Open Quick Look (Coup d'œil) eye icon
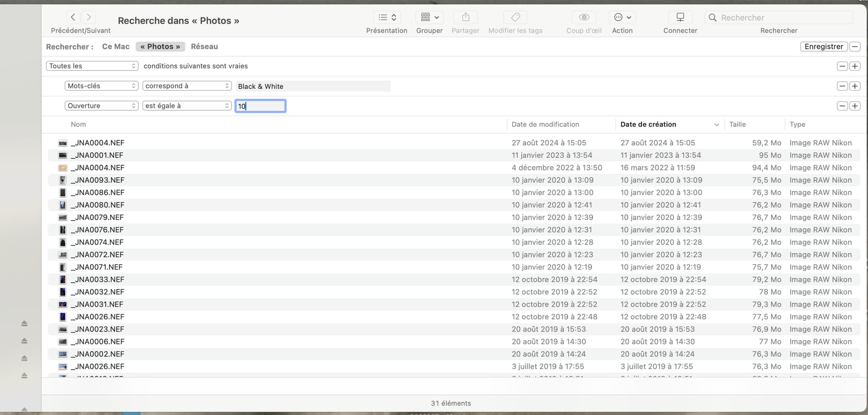This screenshot has height=415, width=868. pos(584,18)
